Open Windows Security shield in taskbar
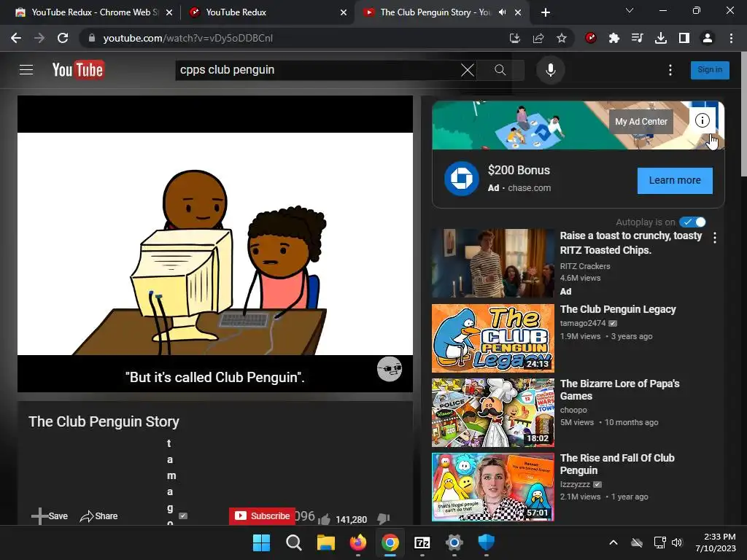 click(486, 542)
